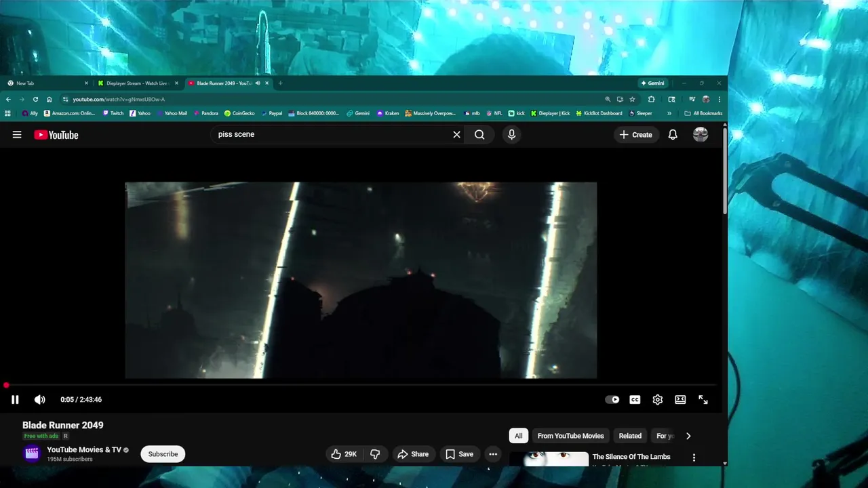Screen dimensions: 868x488
Task: Enter fullscreen in the video player
Action: click(703, 400)
